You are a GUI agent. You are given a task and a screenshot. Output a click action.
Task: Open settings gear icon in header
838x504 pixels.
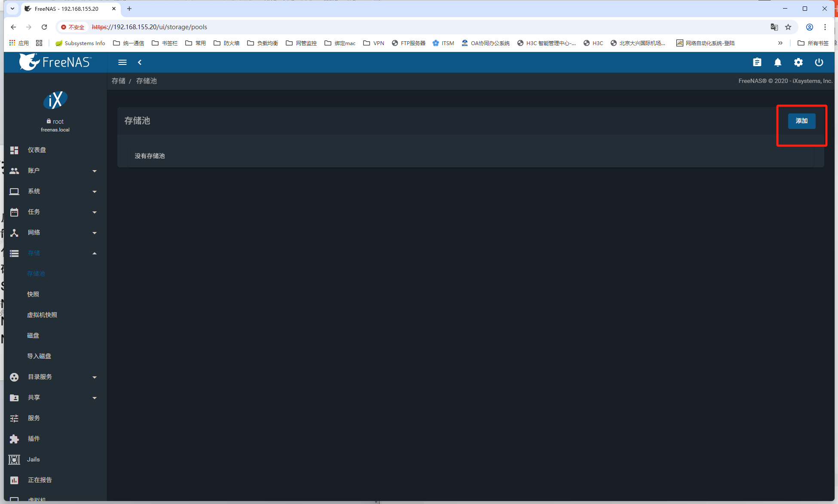coord(798,62)
